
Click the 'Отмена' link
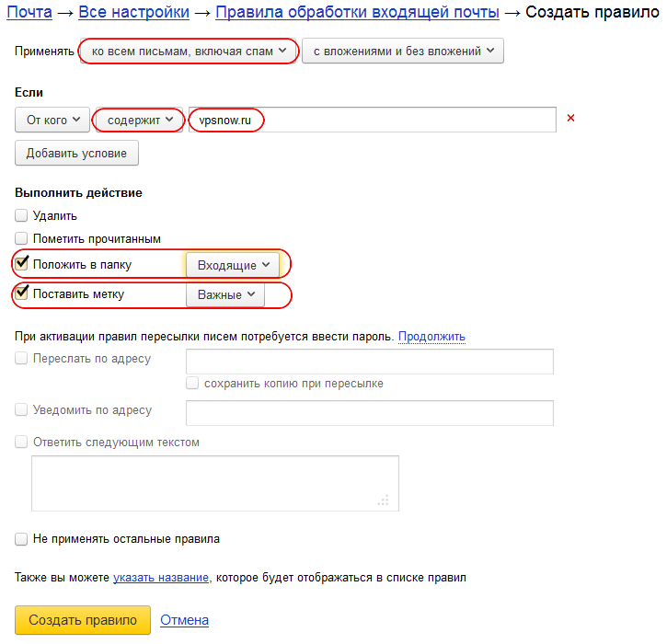point(184,620)
